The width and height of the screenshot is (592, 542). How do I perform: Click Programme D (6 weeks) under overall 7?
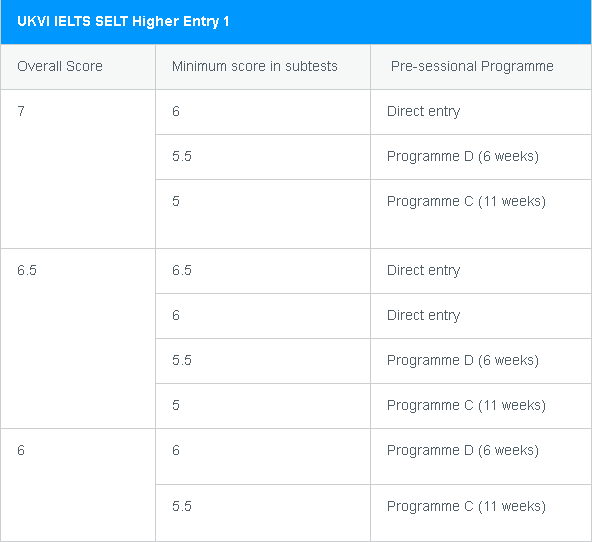(x=463, y=156)
